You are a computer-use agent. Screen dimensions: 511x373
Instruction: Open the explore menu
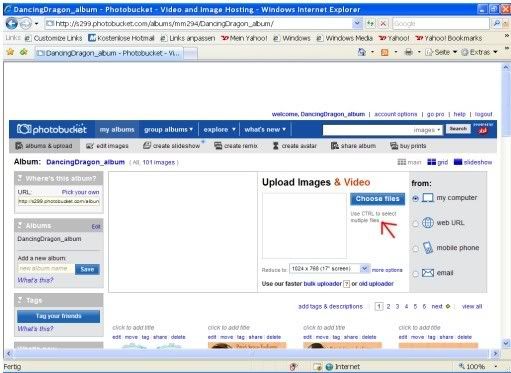(219, 129)
